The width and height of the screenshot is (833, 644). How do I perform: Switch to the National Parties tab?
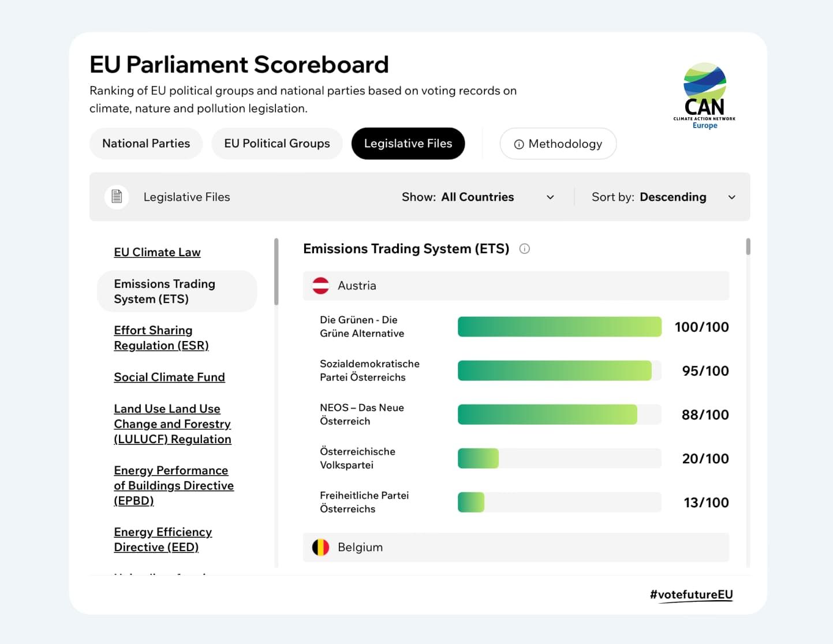click(x=145, y=143)
